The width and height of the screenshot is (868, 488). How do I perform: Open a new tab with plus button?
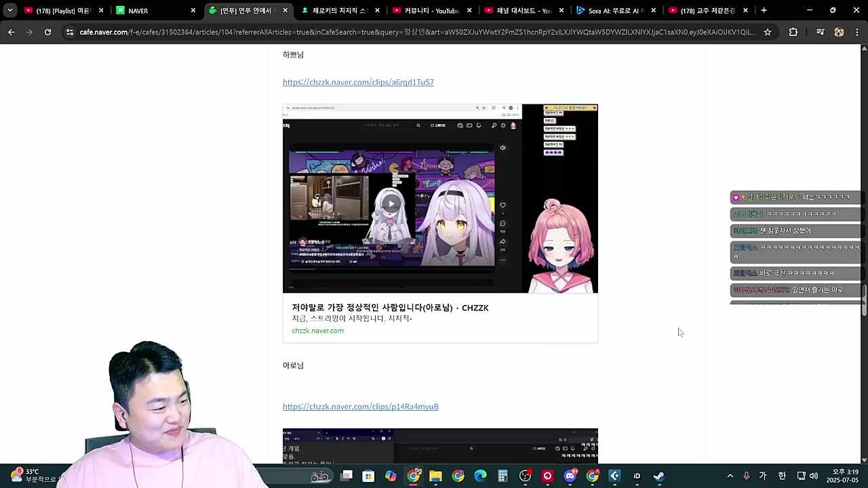(764, 10)
